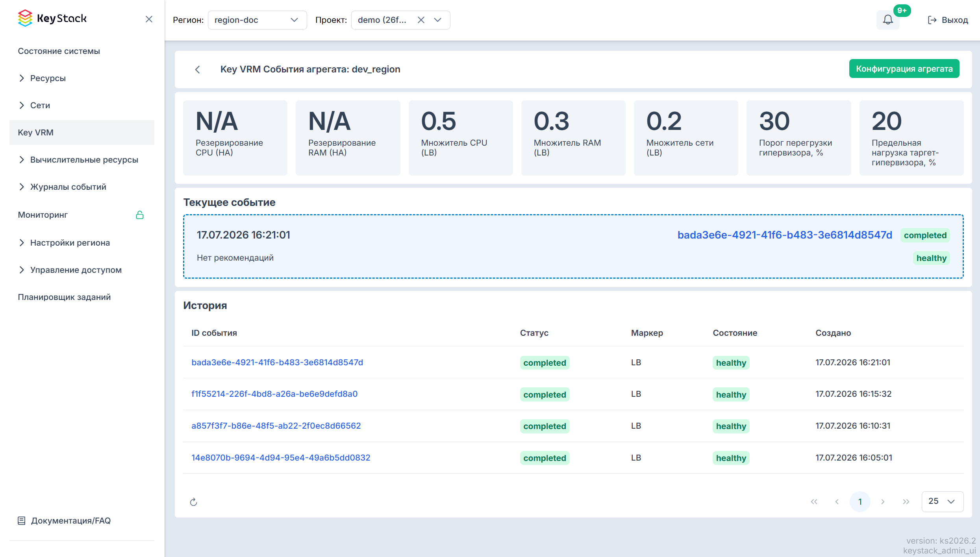Click the back arrow next to Key VRM title
This screenshot has height=557, width=980.
tap(198, 70)
